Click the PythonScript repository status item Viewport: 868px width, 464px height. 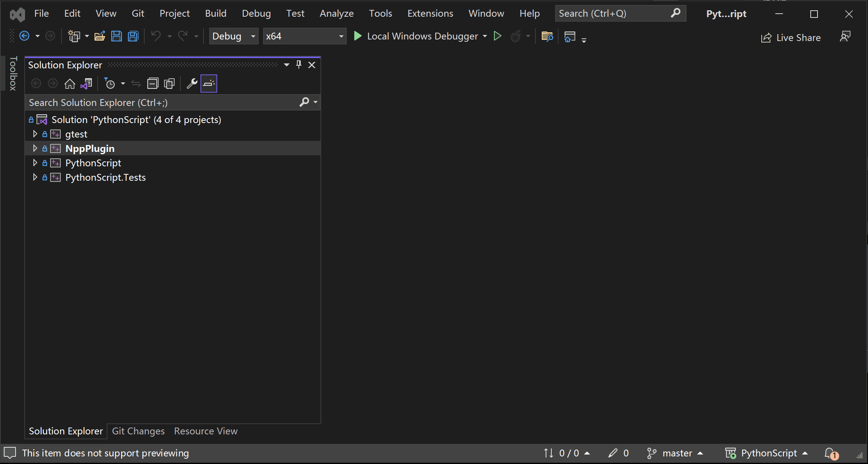click(766, 453)
